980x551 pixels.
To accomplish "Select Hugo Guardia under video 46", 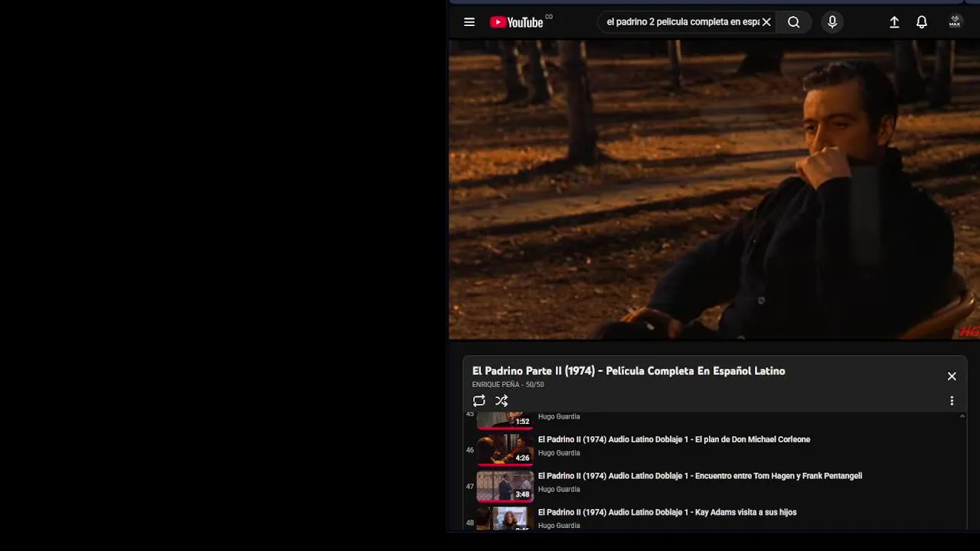I will click(559, 453).
